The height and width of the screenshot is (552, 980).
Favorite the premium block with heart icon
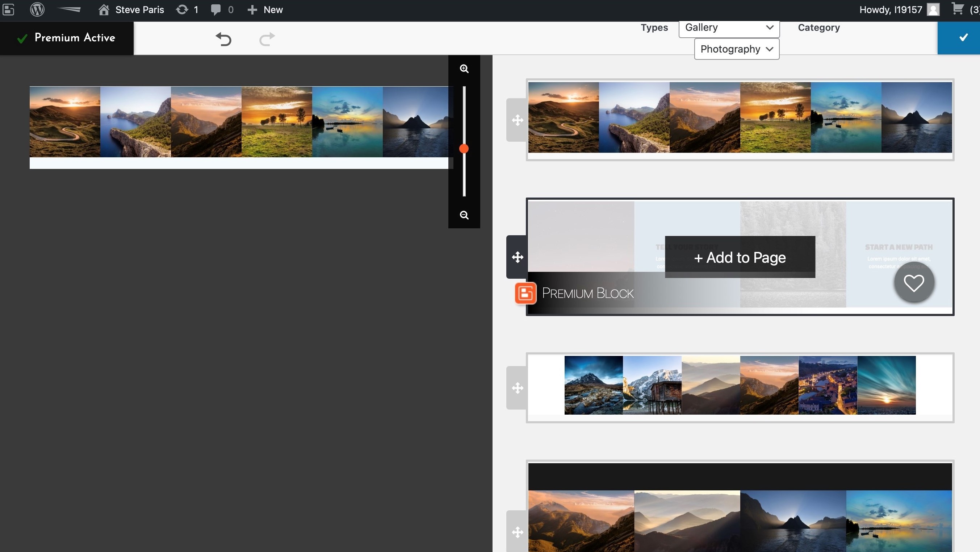pyautogui.click(x=914, y=282)
